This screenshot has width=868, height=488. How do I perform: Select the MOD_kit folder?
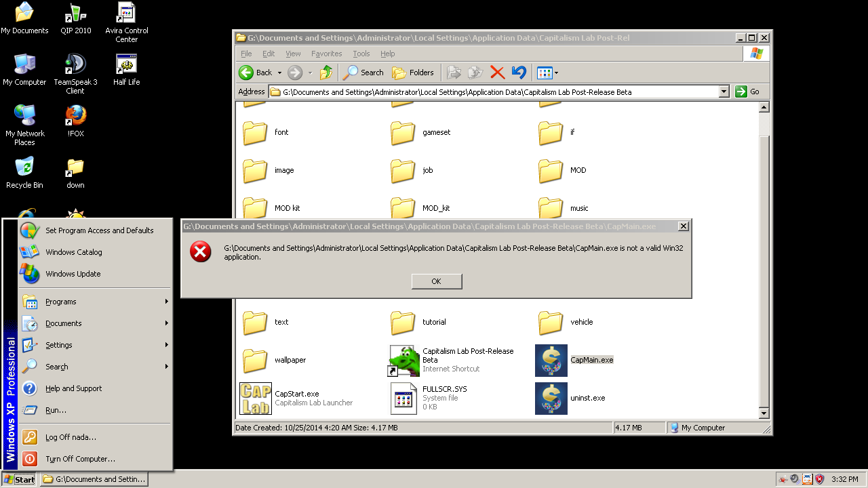[420, 208]
